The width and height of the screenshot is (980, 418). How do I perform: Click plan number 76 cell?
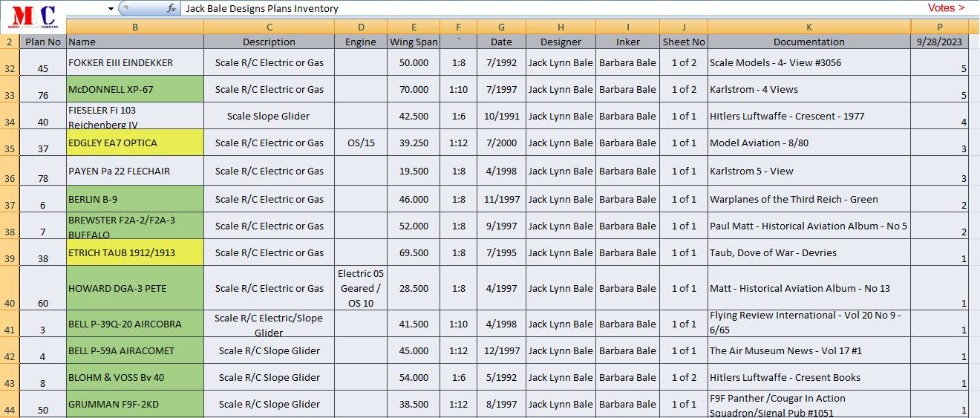click(43, 89)
